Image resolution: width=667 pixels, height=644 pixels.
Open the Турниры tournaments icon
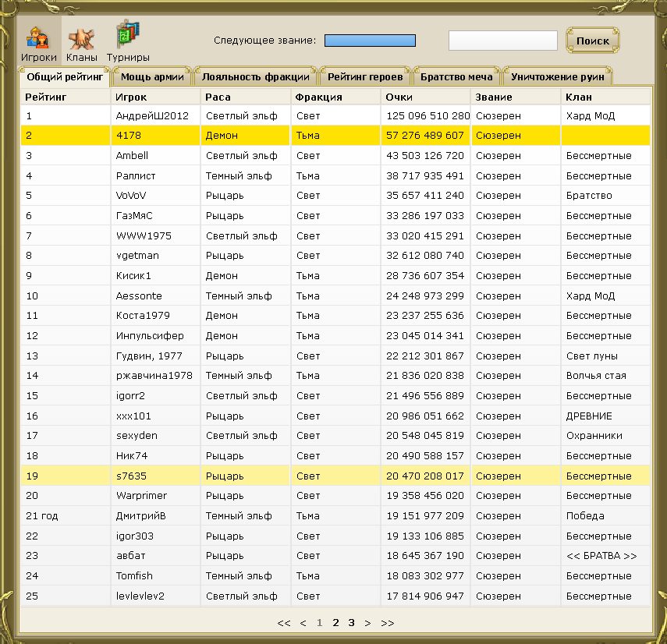click(128, 41)
